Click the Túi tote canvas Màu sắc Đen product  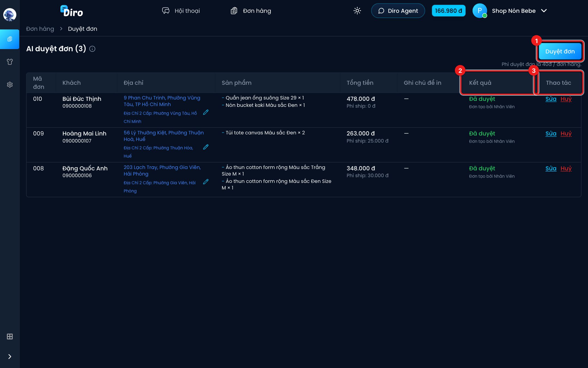[x=263, y=132]
